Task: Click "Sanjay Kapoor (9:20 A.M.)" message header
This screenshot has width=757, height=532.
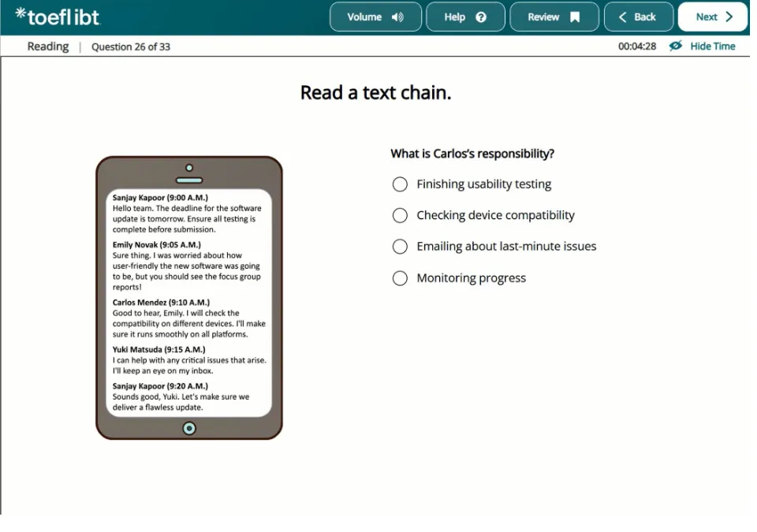Action: [x=160, y=386]
